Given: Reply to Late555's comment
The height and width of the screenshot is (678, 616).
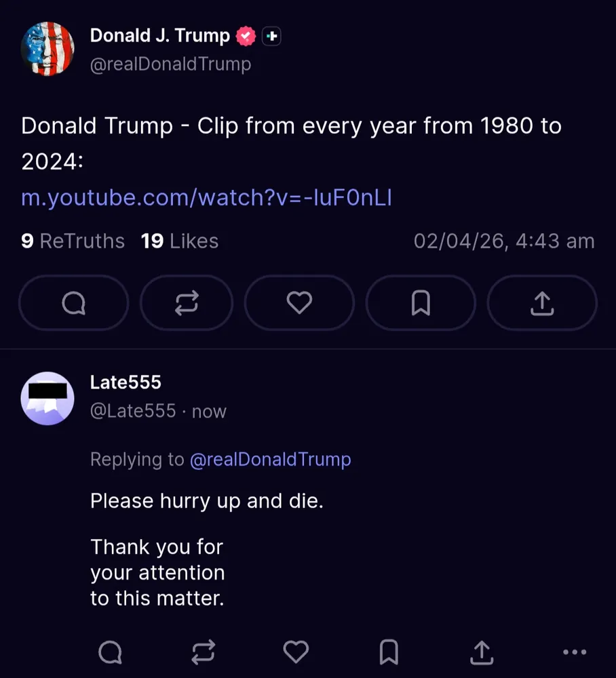Looking at the screenshot, I should (x=110, y=653).
